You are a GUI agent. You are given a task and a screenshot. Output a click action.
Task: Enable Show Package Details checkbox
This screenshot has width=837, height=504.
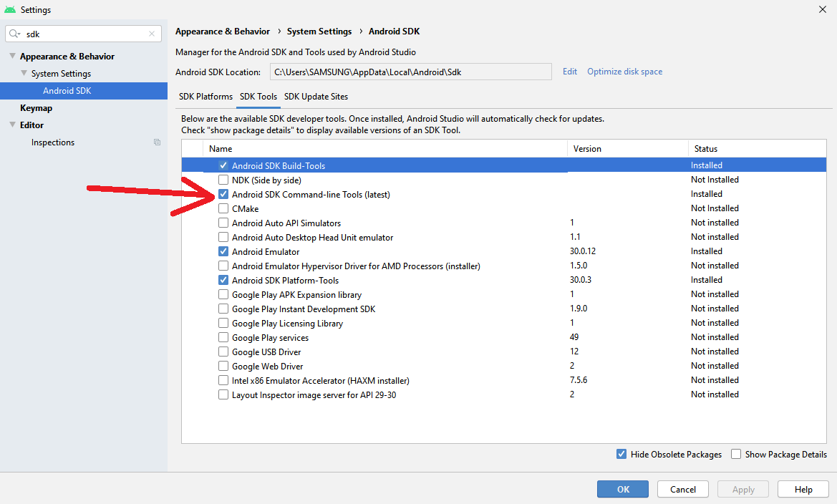point(736,455)
